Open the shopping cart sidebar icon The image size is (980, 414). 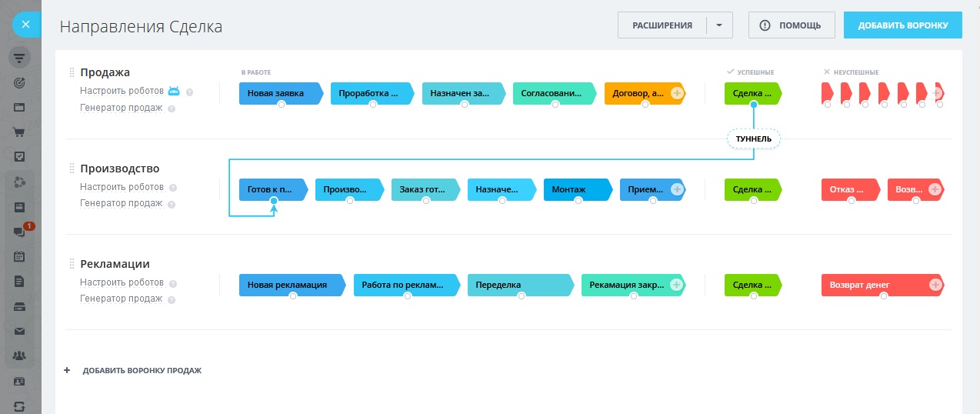coord(20,132)
